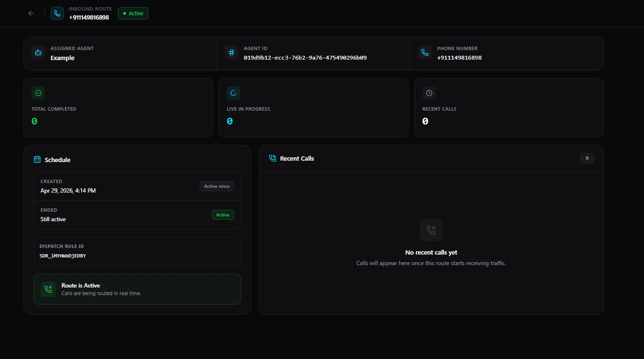Viewport: 644px width, 359px height.
Task: Click the incoming call icon in empty state
Action: [431, 230]
